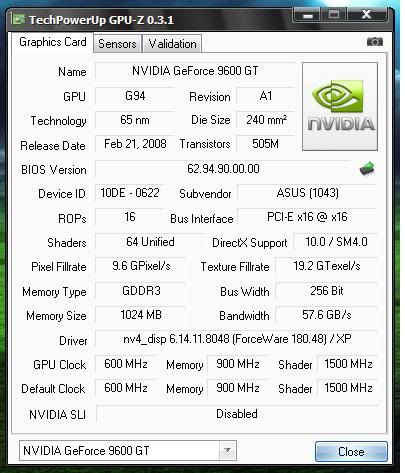This screenshot has width=405, height=473.
Task: Select the Graphics Card tab
Action: (x=53, y=42)
